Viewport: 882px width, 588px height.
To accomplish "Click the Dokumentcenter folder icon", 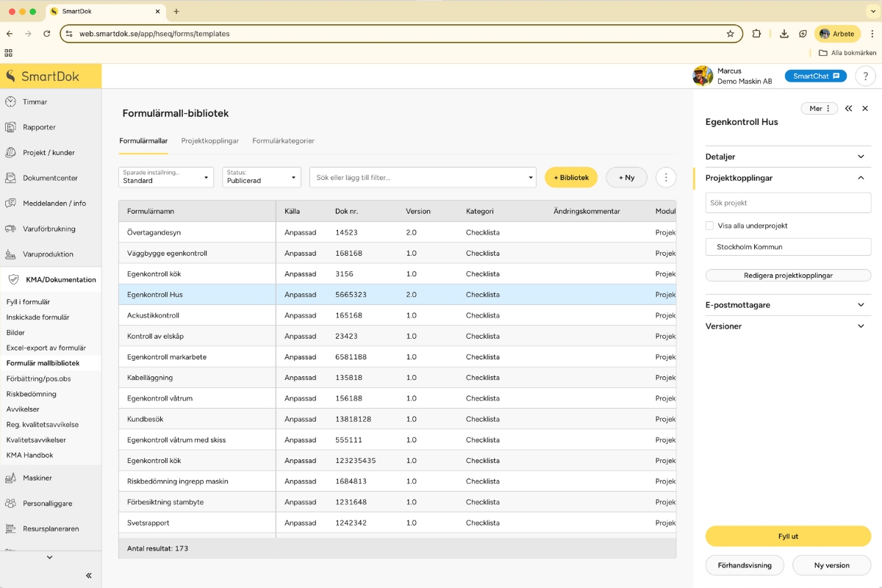I will [x=10, y=178].
